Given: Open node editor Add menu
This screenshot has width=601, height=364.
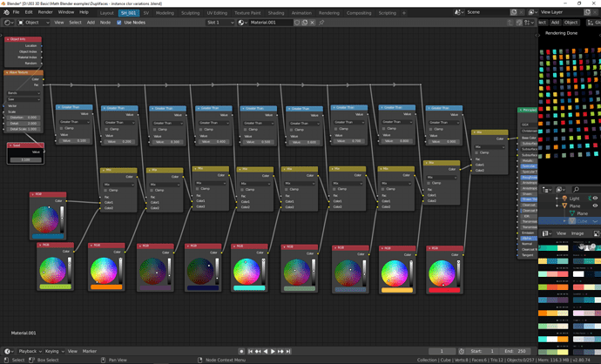Looking at the screenshot, I should (91, 23).
